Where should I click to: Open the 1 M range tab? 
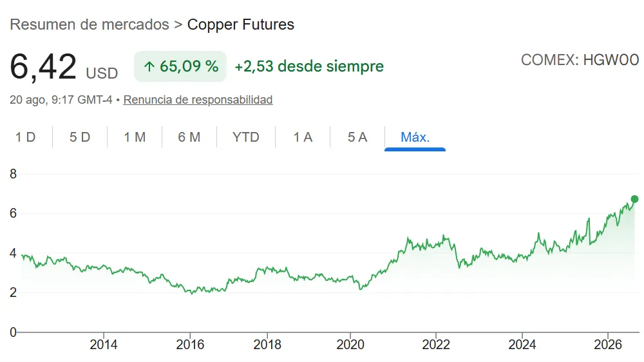tap(135, 137)
